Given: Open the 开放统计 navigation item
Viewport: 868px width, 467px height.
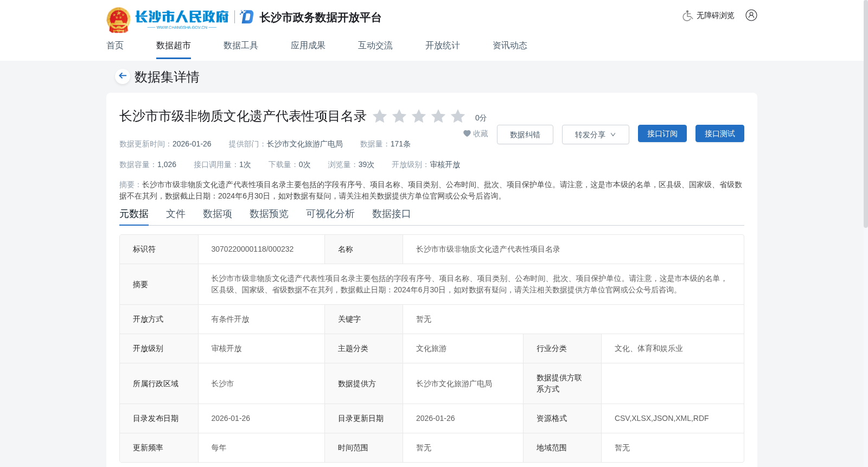Looking at the screenshot, I should click(x=443, y=46).
